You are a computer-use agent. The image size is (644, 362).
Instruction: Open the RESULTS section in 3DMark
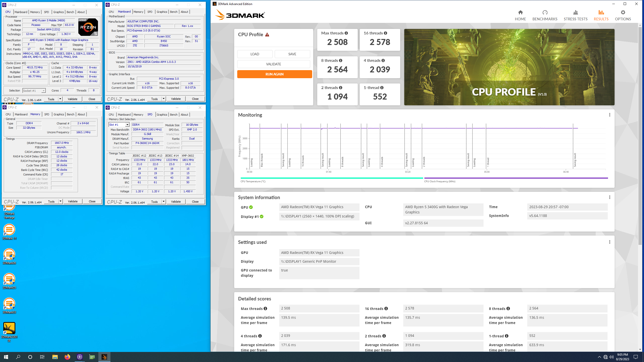click(x=601, y=15)
